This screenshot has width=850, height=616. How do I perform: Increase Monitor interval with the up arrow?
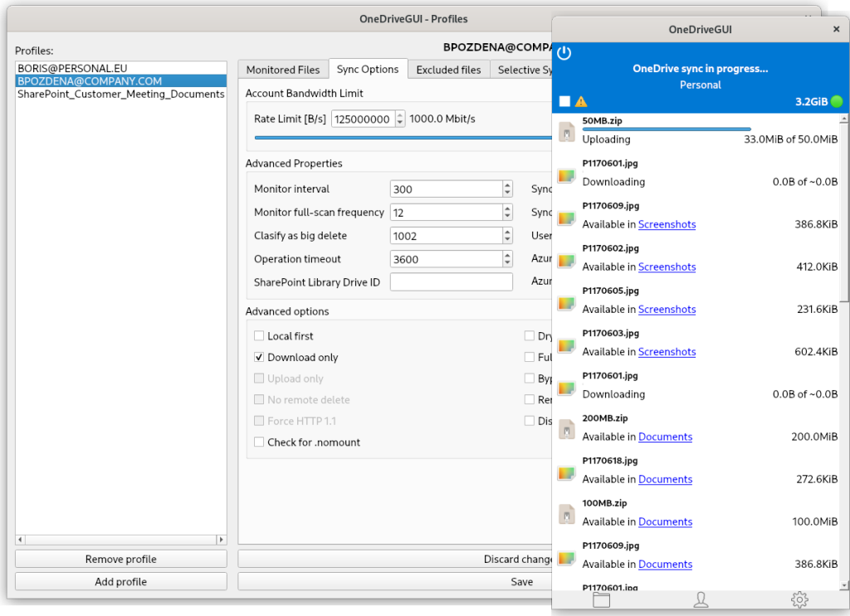[x=507, y=185]
